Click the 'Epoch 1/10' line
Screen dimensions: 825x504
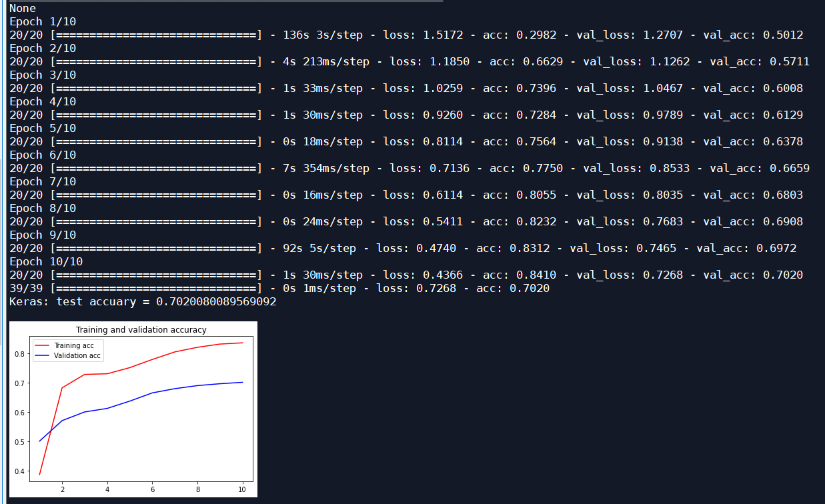click(x=43, y=21)
